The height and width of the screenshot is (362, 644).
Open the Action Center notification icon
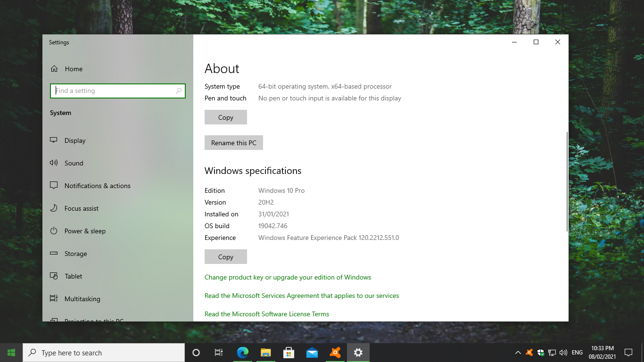[x=628, y=353]
